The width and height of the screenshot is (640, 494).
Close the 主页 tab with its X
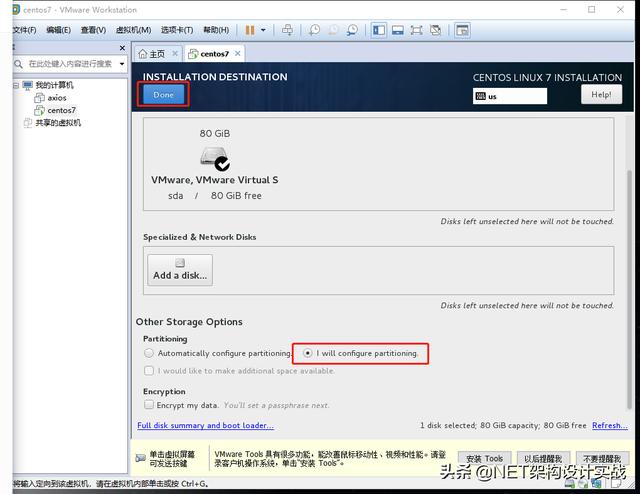coord(175,53)
